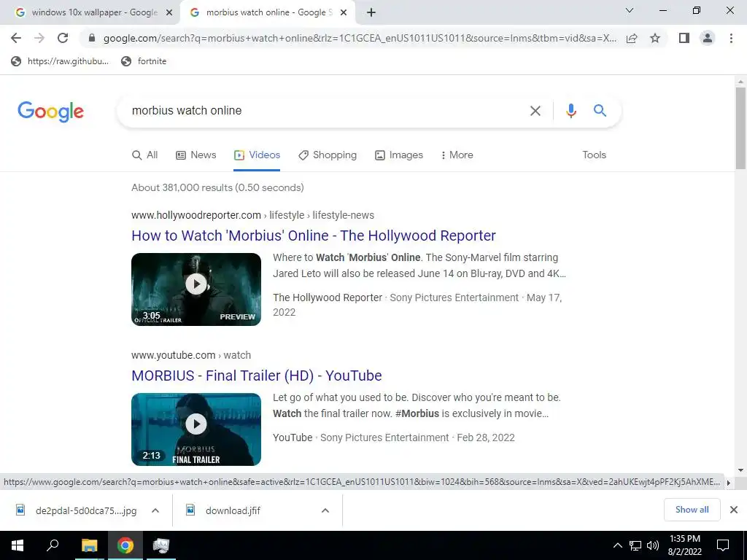Clear the search query with X
Screen dimensions: 747x560
pos(535,111)
